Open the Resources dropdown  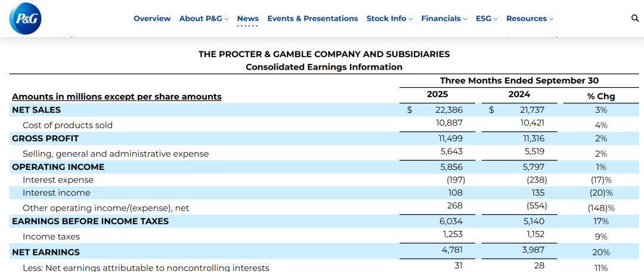(x=530, y=18)
